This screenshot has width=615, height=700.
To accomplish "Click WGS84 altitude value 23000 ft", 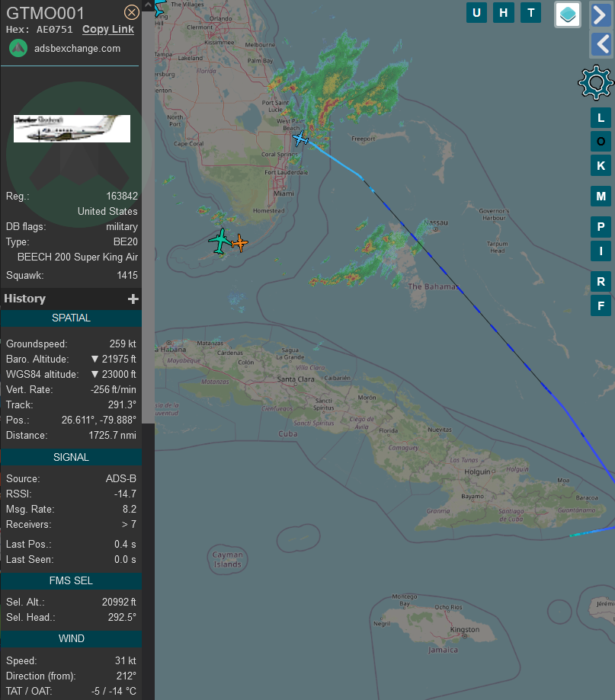I will click(114, 374).
